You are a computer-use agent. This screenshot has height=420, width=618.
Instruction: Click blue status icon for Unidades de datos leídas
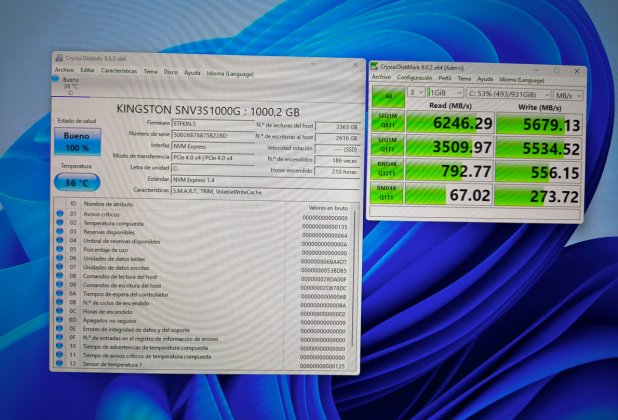pos(60,258)
